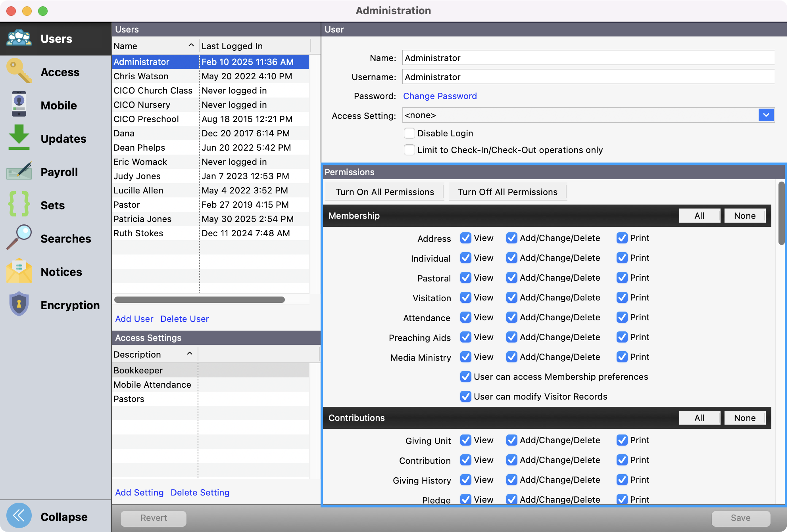Enable the Disable Login checkbox
Image resolution: width=788 pixels, height=532 pixels.
click(x=409, y=133)
